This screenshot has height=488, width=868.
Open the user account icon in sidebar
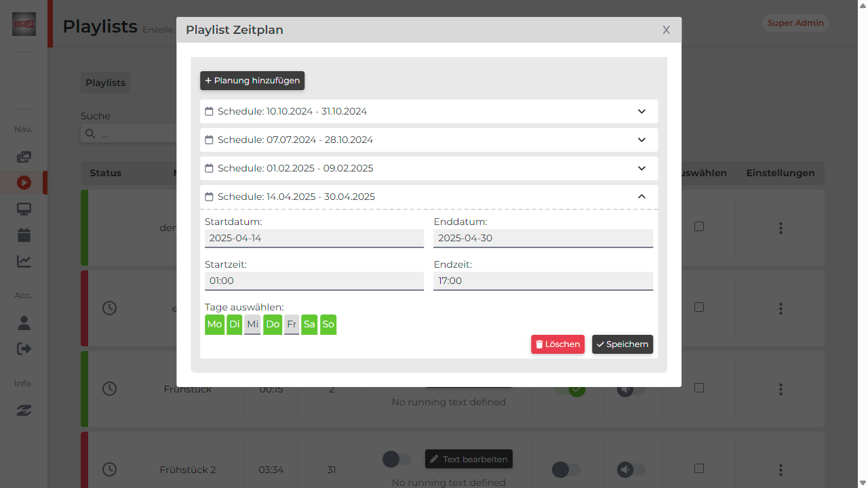point(24,323)
